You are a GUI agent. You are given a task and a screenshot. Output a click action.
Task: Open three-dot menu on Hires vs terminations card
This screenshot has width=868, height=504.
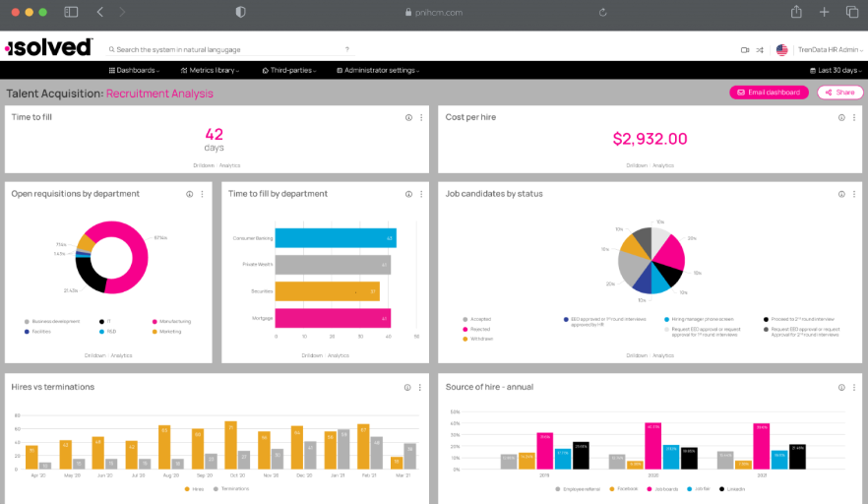click(421, 388)
